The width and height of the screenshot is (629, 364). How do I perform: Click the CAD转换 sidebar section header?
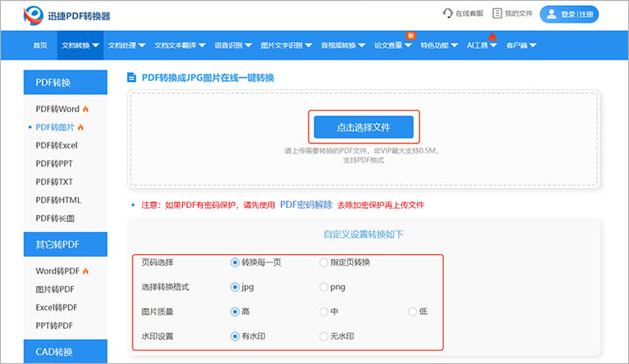pyautogui.click(x=65, y=351)
